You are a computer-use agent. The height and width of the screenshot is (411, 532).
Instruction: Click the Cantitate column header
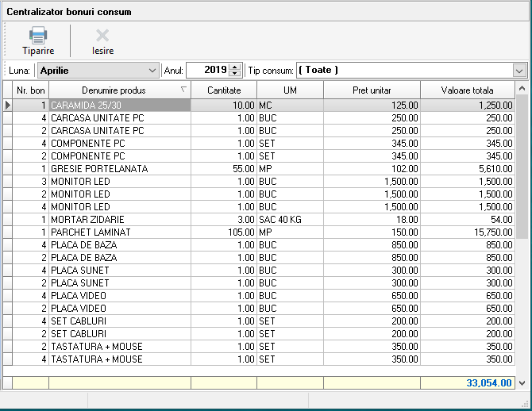click(x=223, y=90)
